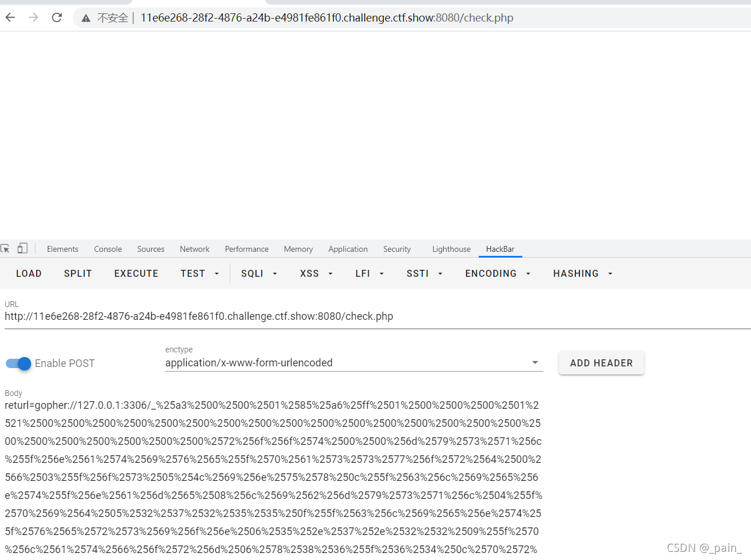This screenshot has height=560, width=751.
Task: Click the LOAD button in HackBar
Action: pyautogui.click(x=29, y=273)
